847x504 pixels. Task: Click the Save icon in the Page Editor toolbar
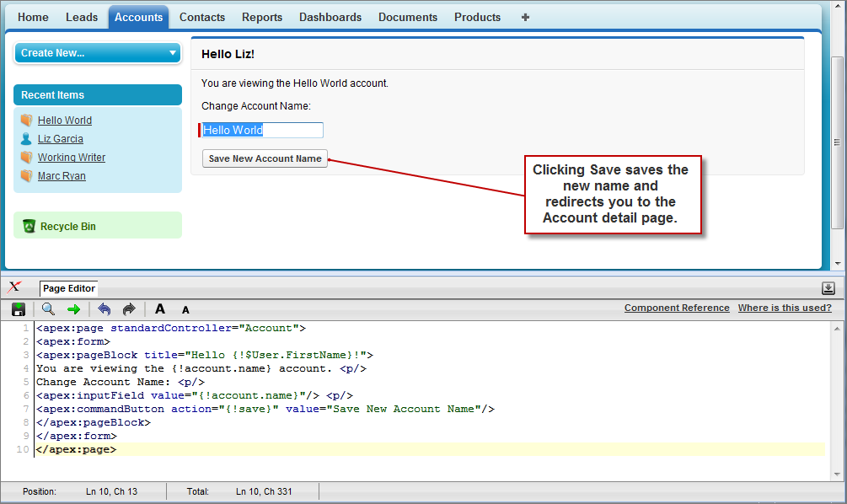(x=18, y=308)
